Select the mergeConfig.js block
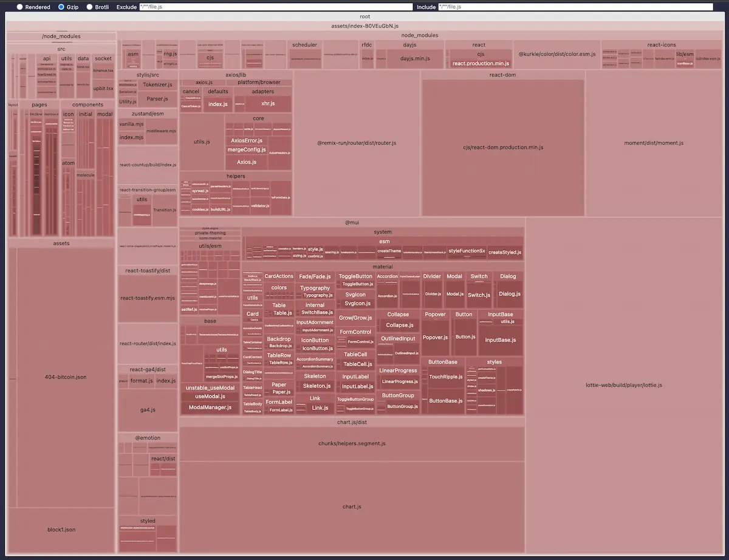This screenshot has height=560, width=729. pyautogui.click(x=247, y=149)
